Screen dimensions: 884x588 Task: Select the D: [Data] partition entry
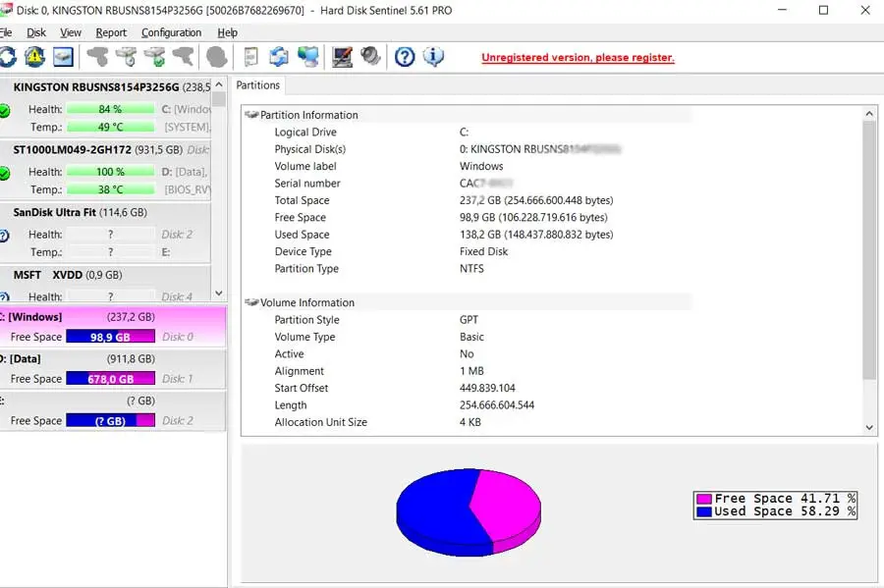point(113,369)
